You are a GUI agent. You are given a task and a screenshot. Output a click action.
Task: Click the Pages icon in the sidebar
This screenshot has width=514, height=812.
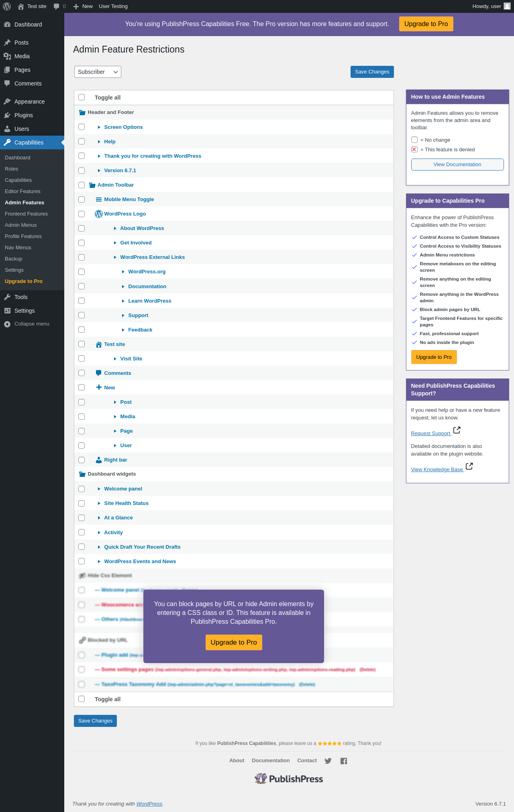(x=7, y=70)
